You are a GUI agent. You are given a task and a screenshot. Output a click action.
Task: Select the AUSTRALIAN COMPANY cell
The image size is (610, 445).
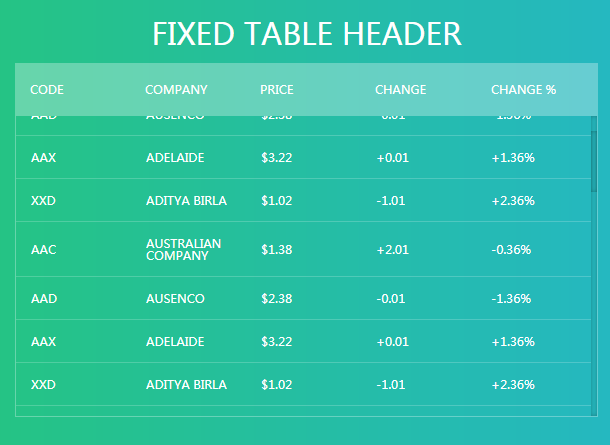tap(183, 249)
